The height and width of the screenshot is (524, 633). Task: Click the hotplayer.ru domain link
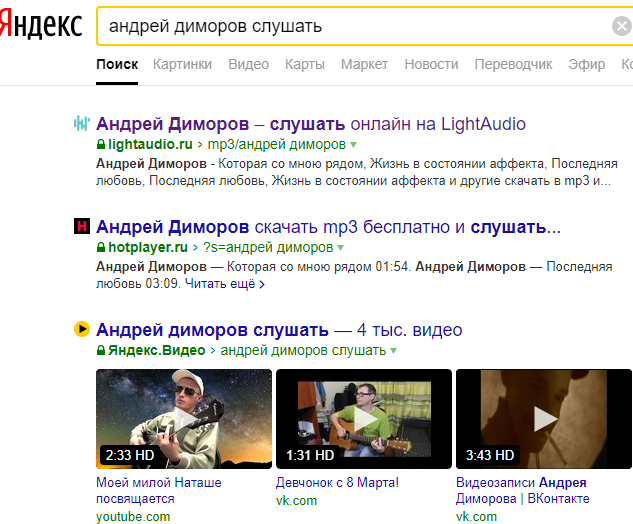[x=148, y=247]
